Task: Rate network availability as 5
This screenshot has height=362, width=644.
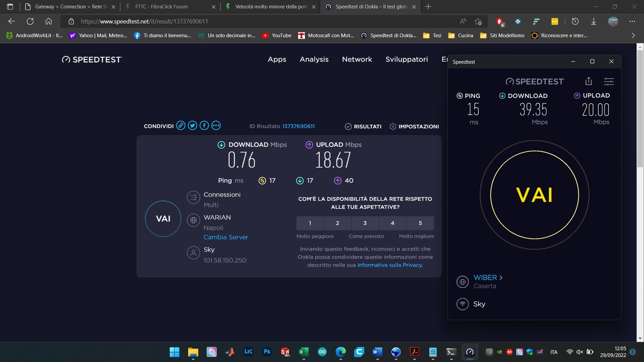Action: [420, 223]
